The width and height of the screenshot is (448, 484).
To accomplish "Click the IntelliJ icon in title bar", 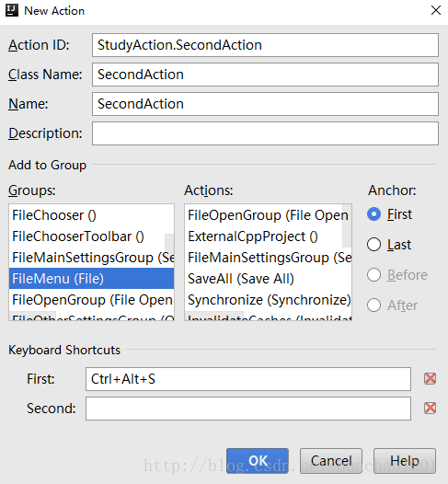I will [x=12, y=10].
